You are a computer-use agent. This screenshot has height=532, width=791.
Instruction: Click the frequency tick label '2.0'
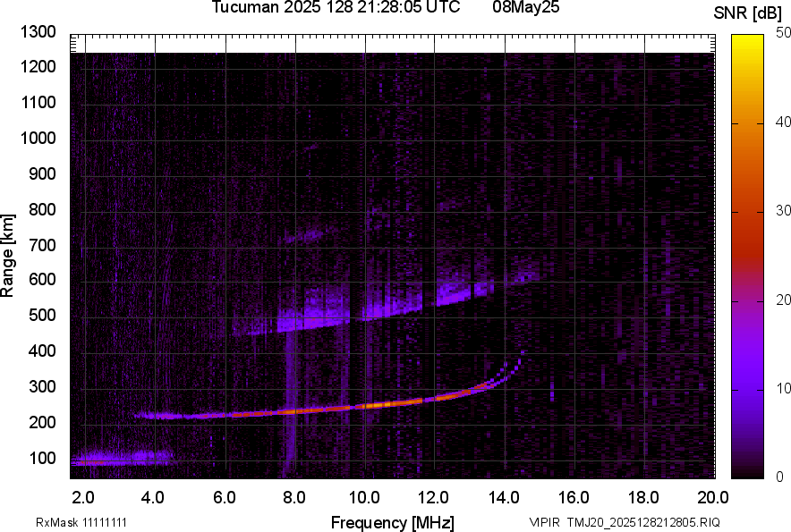tap(83, 498)
